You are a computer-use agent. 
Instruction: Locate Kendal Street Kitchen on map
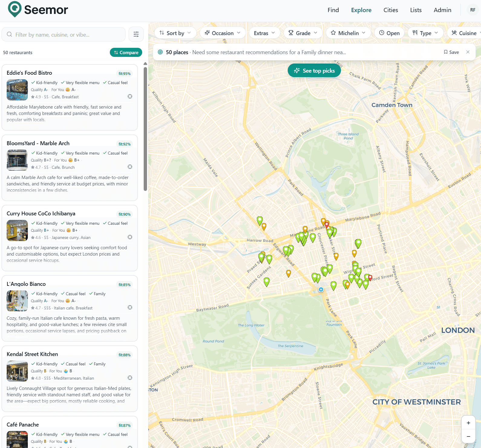(130, 378)
